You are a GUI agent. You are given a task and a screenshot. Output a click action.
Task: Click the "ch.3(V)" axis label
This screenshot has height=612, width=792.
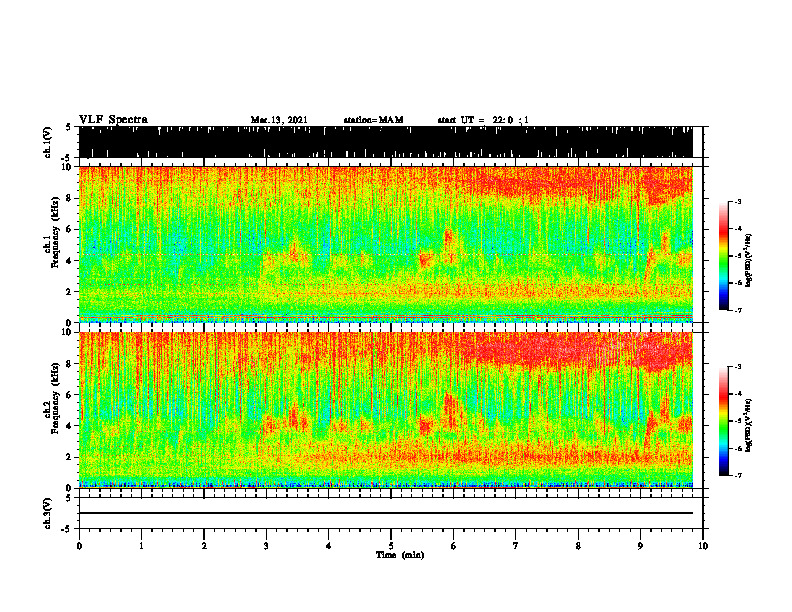coord(48,513)
